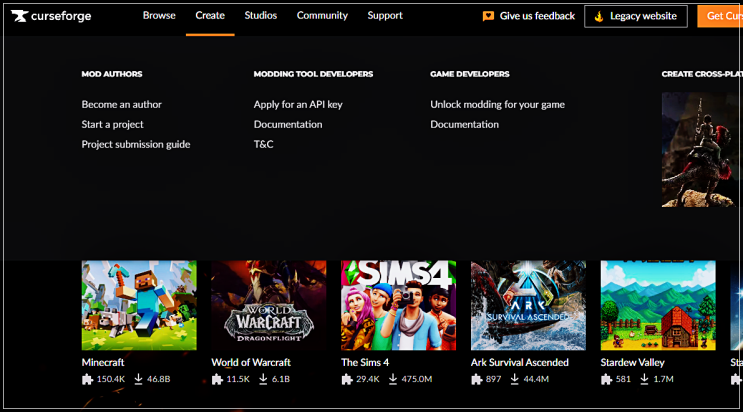
Task: Click The Sims 4 download arrow icon
Action: pyautogui.click(x=393, y=379)
